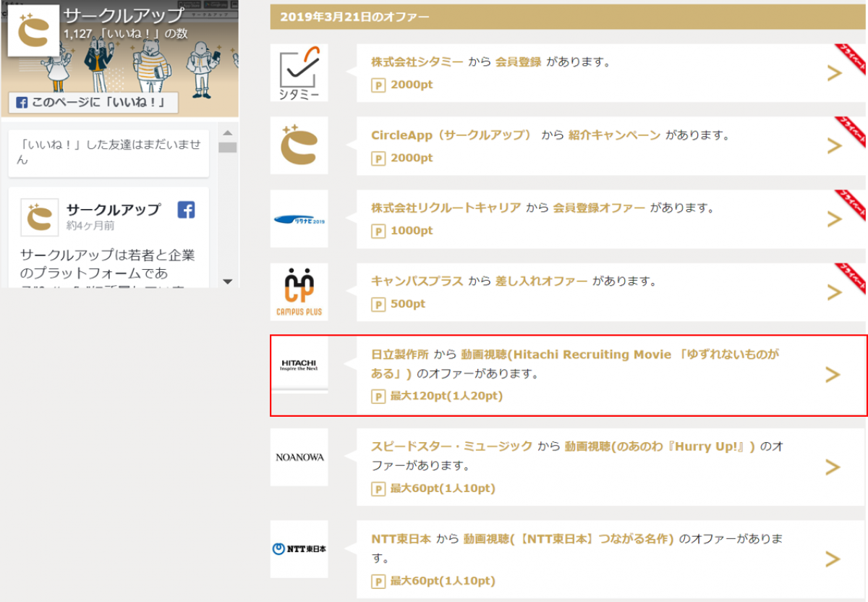The width and height of the screenshot is (868, 602).
Task: Click 500pt points text
Action: (x=408, y=304)
